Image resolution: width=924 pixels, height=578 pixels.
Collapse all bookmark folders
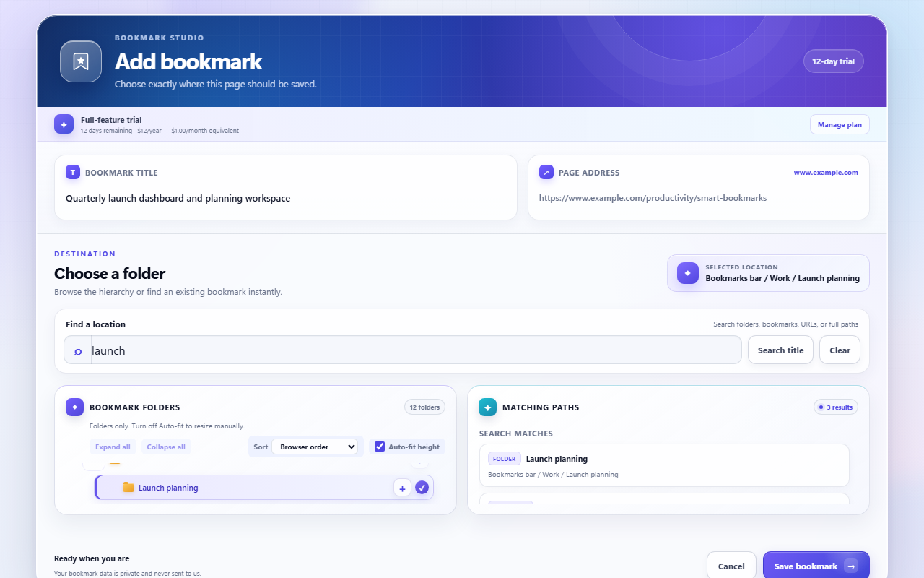[166, 447]
